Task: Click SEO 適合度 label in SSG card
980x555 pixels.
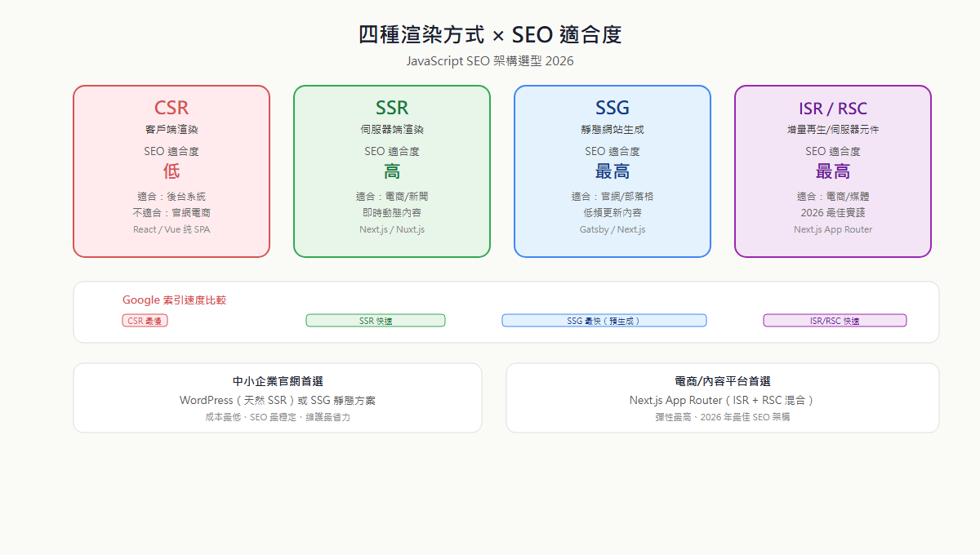Action: (x=612, y=151)
